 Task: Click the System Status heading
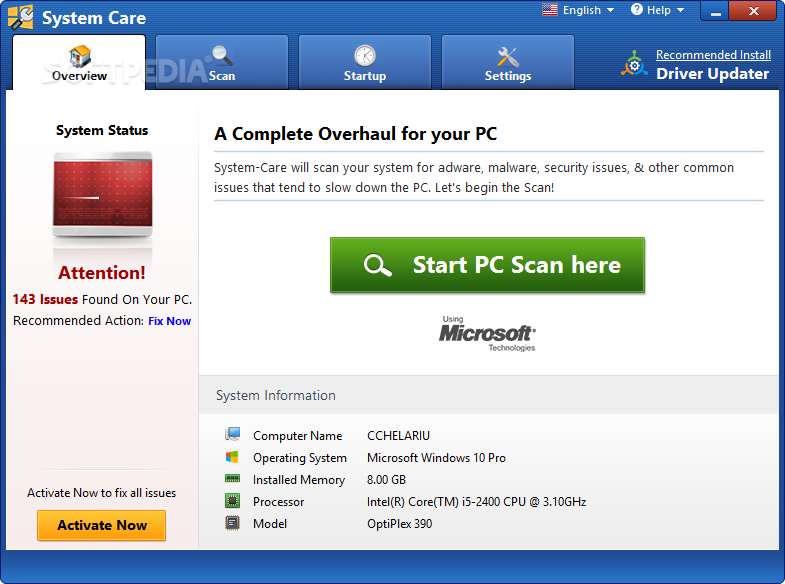tap(102, 131)
